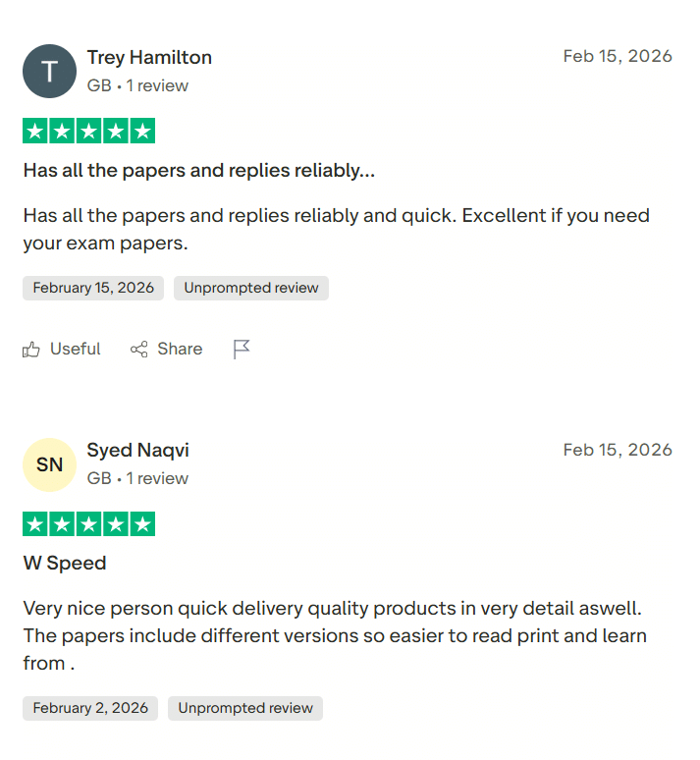Open the 'W Speed' review title

pyautogui.click(x=65, y=563)
